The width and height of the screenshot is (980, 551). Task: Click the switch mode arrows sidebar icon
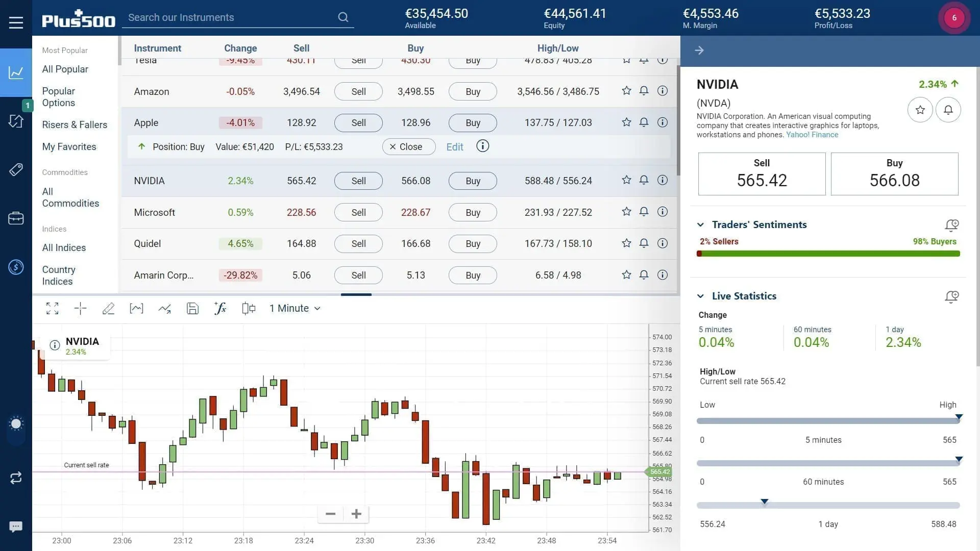click(16, 478)
